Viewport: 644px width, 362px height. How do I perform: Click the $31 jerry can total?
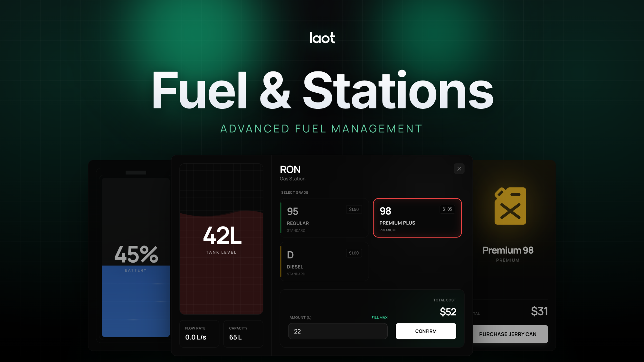click(x=539, y=311)
